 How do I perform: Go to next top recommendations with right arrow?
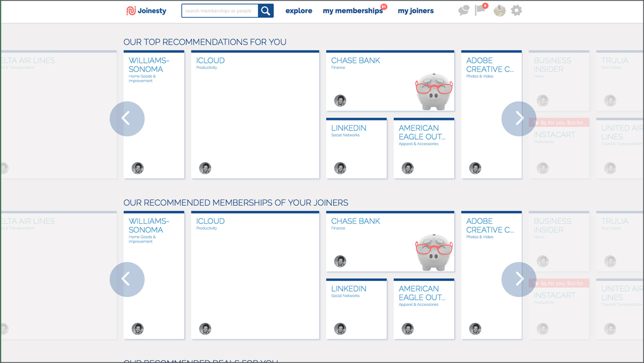click(x=519, y=119)
